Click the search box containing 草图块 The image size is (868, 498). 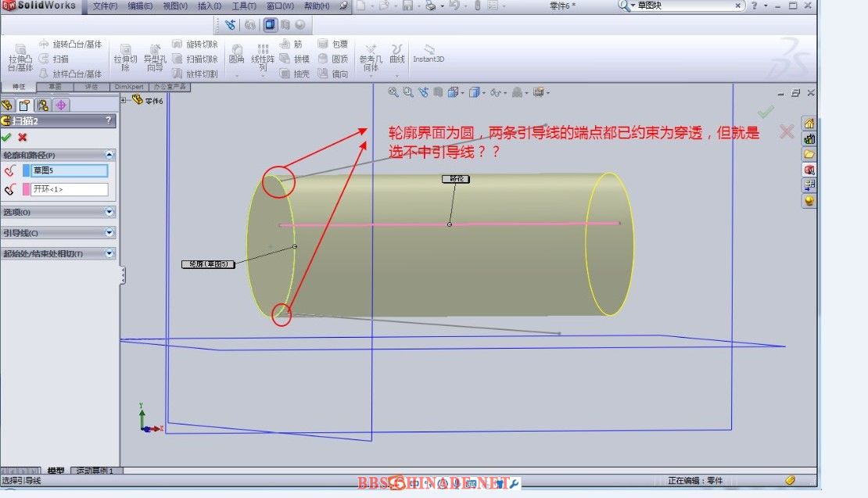(685, 5)
